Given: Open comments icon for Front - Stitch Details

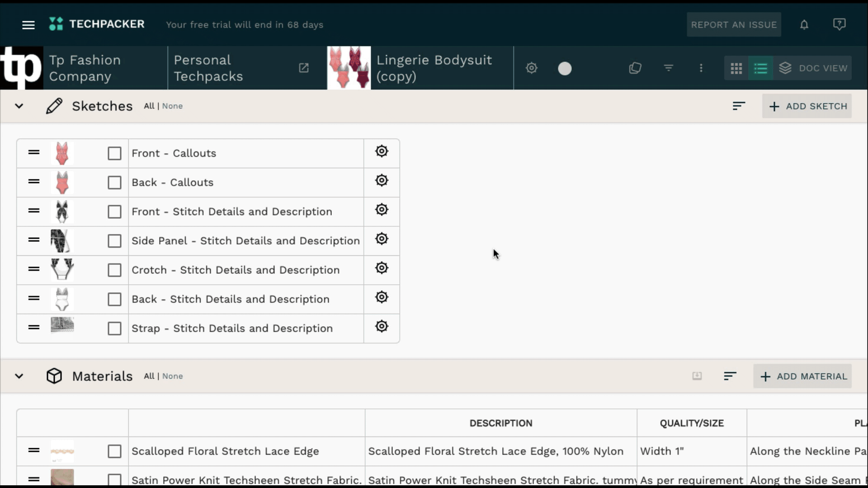Looking at the screenshot, I should coord(382,210).
